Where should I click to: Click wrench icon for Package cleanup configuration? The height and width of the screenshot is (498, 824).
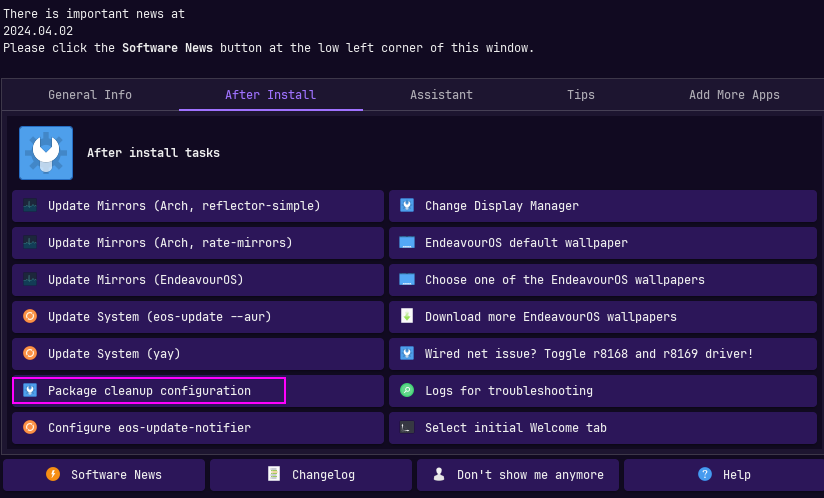click(x=30, y=390)
